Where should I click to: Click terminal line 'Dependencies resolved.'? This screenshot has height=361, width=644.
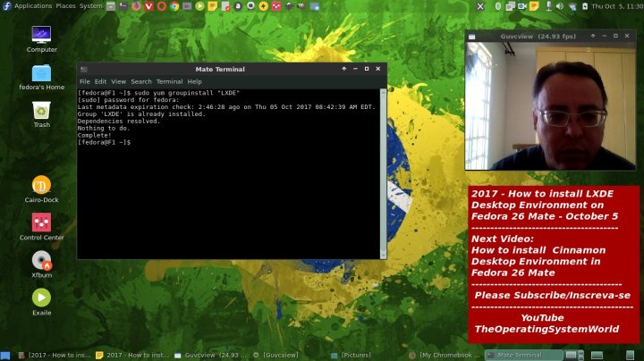[x=119, y=121]
